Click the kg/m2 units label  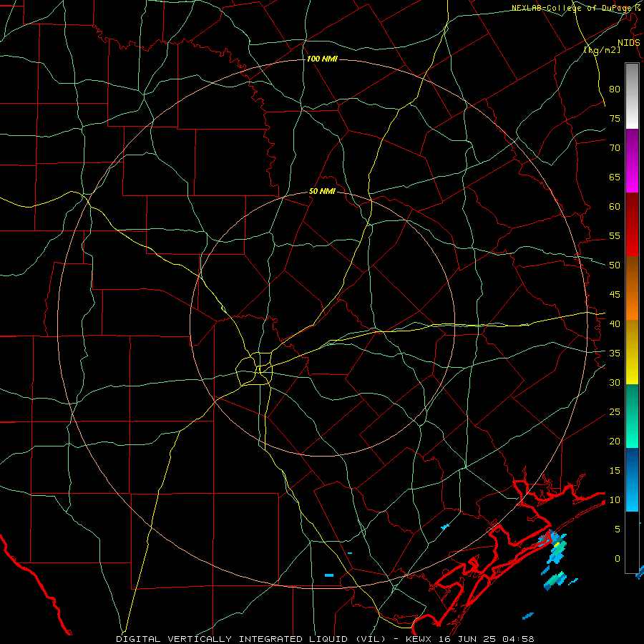(x=602, y=49)
